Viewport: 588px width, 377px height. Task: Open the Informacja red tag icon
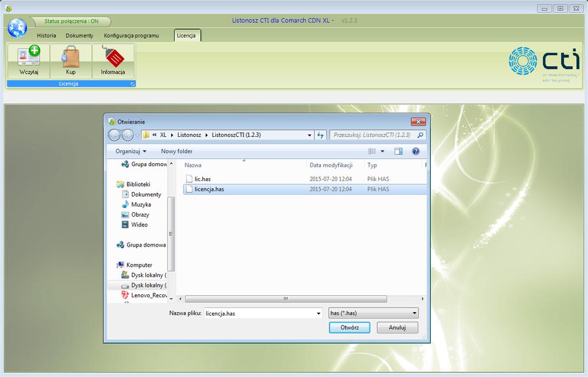click(x=113, y=56)
